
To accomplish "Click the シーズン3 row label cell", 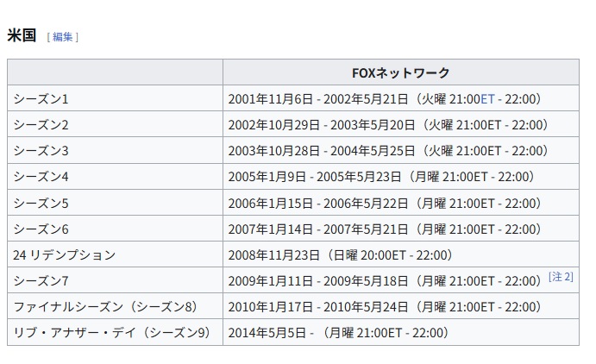I will pos(41,151).
